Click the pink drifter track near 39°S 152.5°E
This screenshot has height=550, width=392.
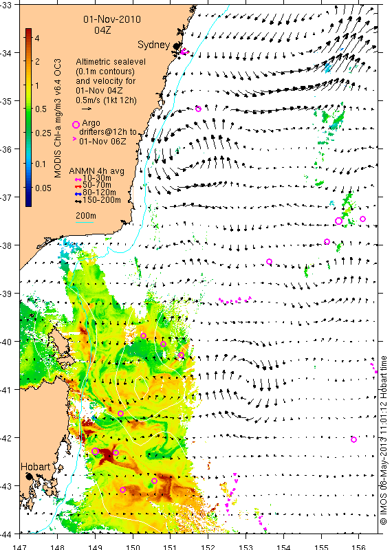(x=235, y=300)
